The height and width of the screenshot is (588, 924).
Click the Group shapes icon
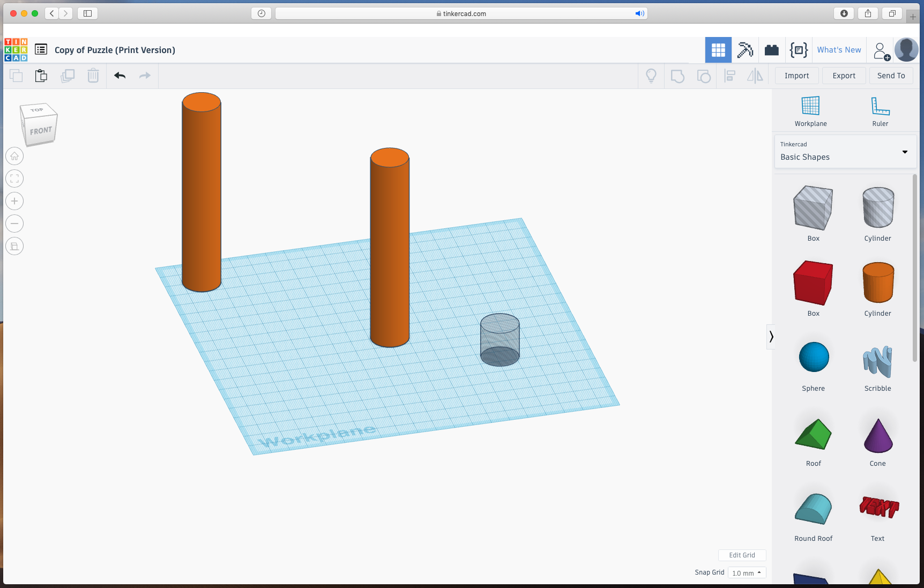click(677, 76)
